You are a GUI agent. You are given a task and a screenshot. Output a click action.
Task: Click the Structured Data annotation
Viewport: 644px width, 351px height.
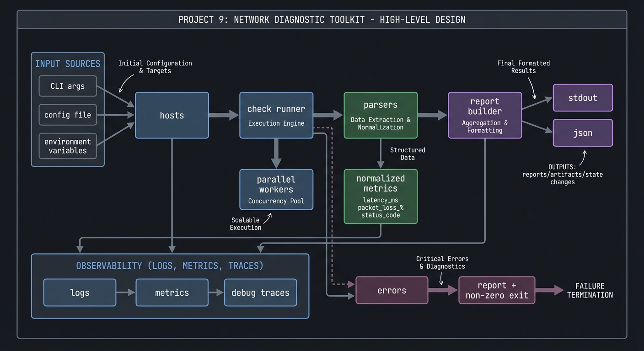407,154
